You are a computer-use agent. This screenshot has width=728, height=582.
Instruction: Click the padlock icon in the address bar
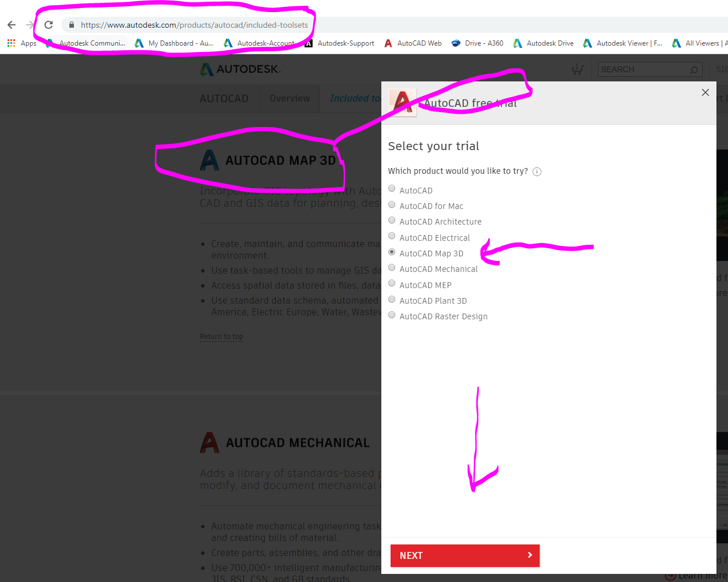pos(70,25)
